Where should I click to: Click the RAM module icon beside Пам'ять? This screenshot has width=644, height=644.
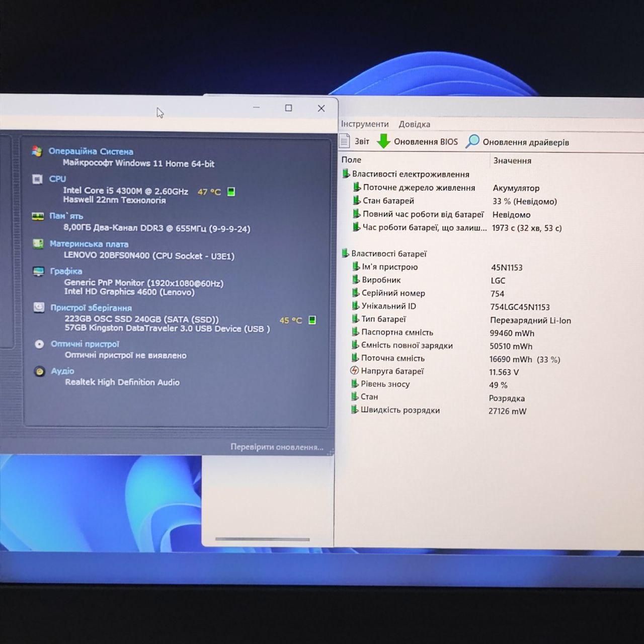coord(38,216)
